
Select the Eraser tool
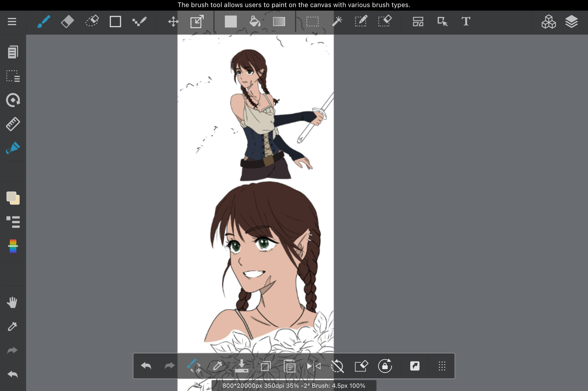[67, 22]
